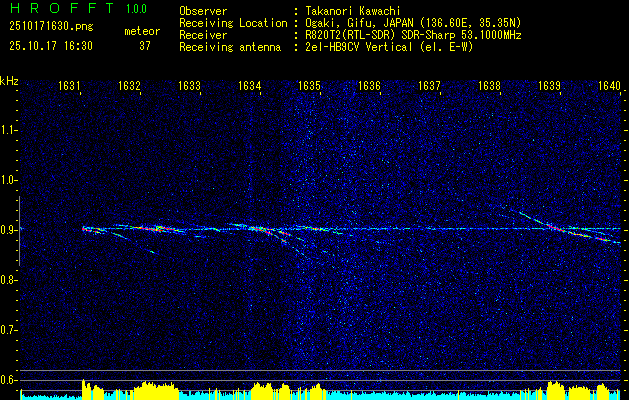Click frequency axis label 0.6

coord(8,380)
